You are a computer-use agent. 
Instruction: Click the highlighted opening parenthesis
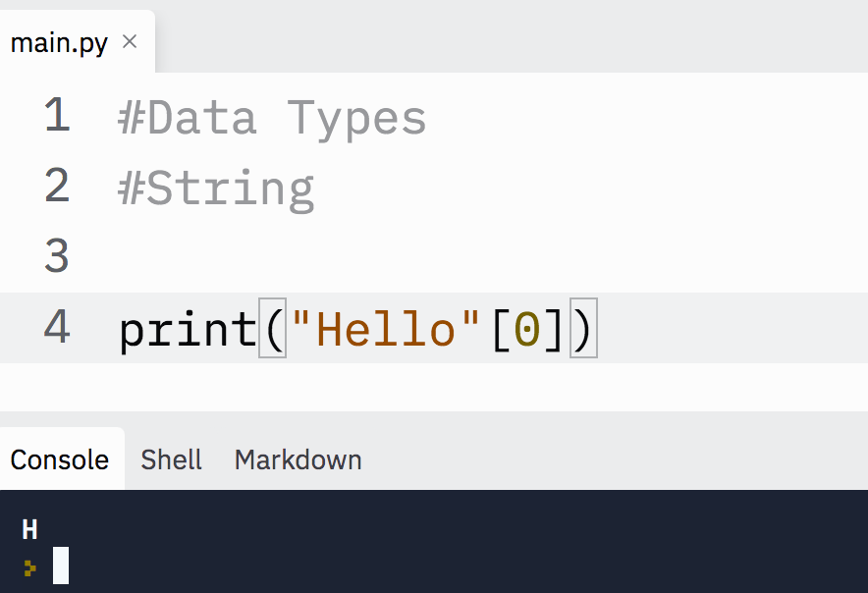[x=273, y=328]
